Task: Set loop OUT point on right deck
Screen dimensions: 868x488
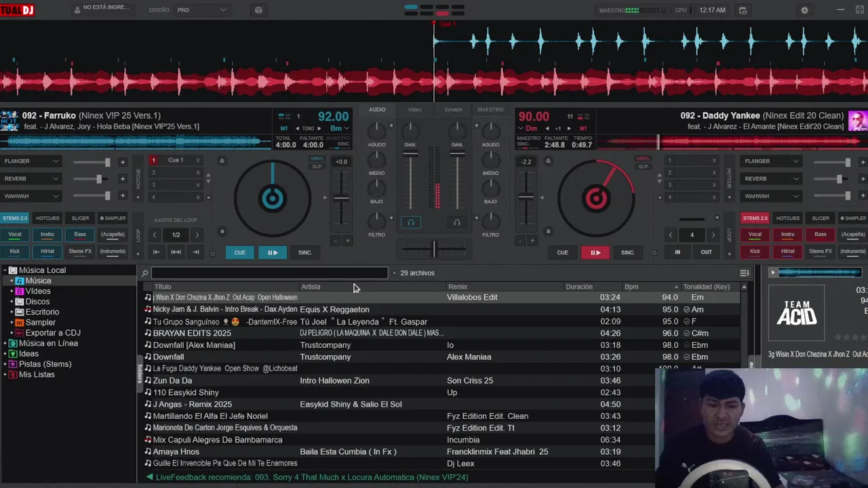Action: pos(706,252)
